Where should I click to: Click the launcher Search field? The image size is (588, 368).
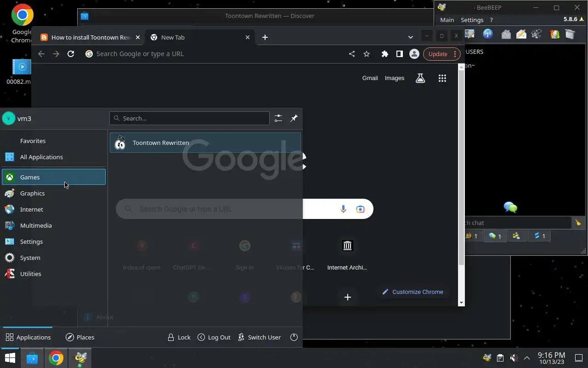pyautogui.click(x=189, y=118)
